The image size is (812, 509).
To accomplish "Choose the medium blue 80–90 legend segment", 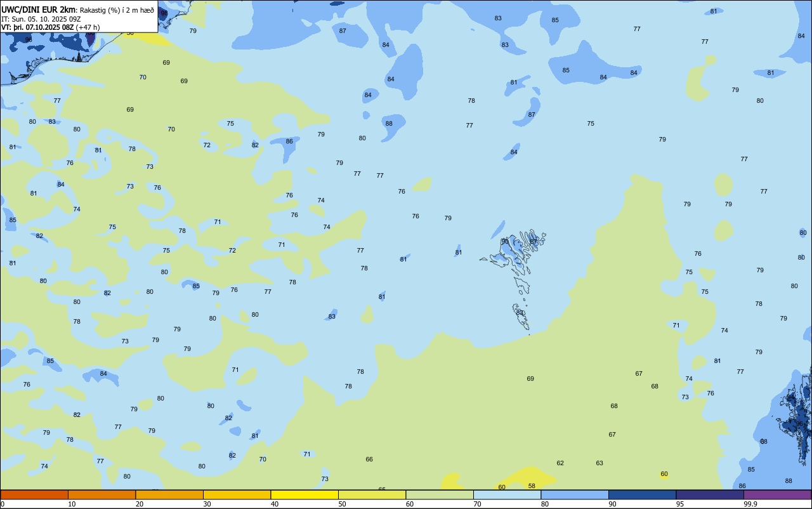I will tap(575, 494).
